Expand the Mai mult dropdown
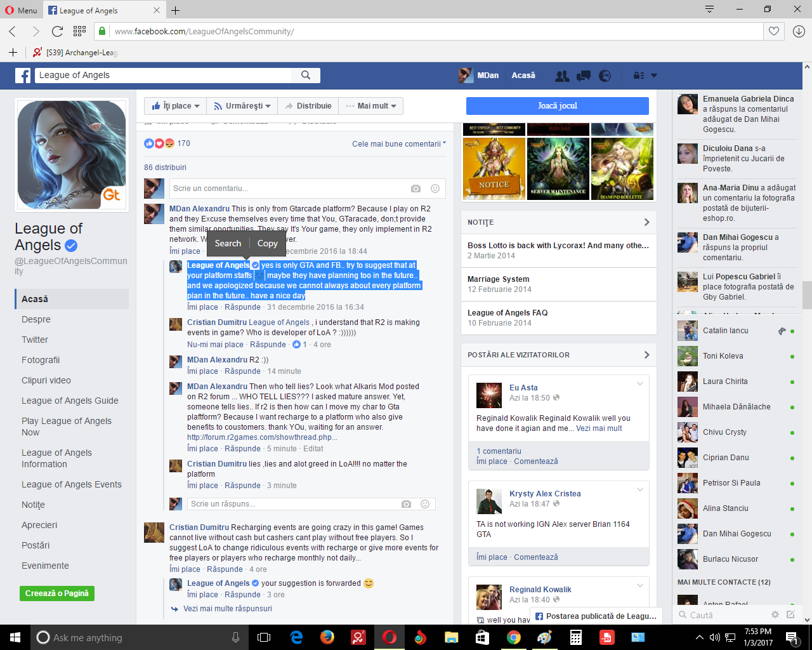 (x=371, y=106)
